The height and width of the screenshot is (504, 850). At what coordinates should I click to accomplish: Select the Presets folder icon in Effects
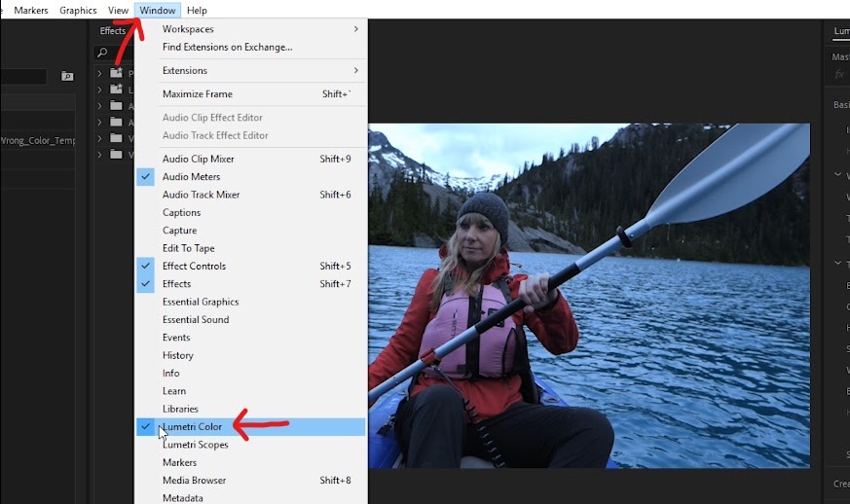116,72
